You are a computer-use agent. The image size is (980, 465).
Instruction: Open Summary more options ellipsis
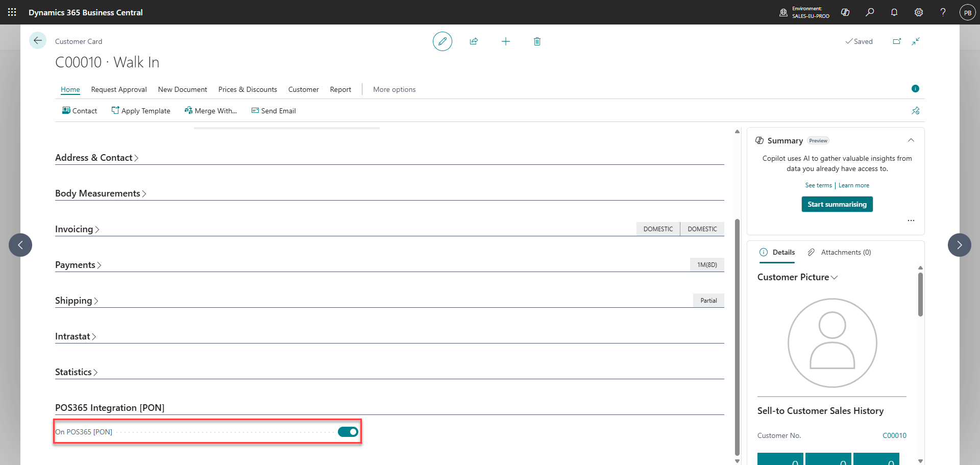(x=911, y=221)
